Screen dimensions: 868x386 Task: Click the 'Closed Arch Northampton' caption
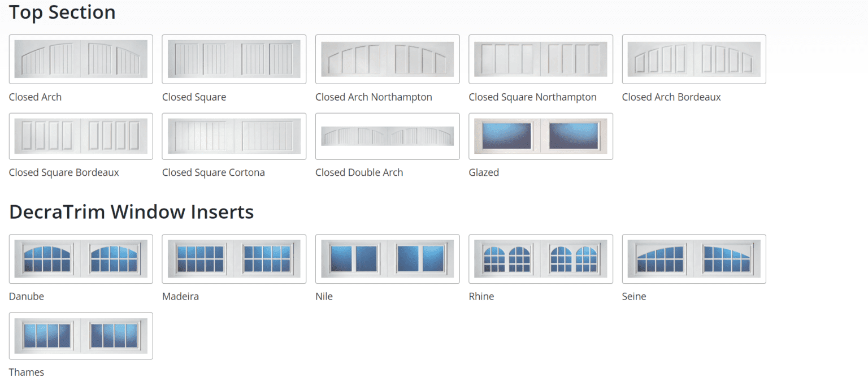374,97
